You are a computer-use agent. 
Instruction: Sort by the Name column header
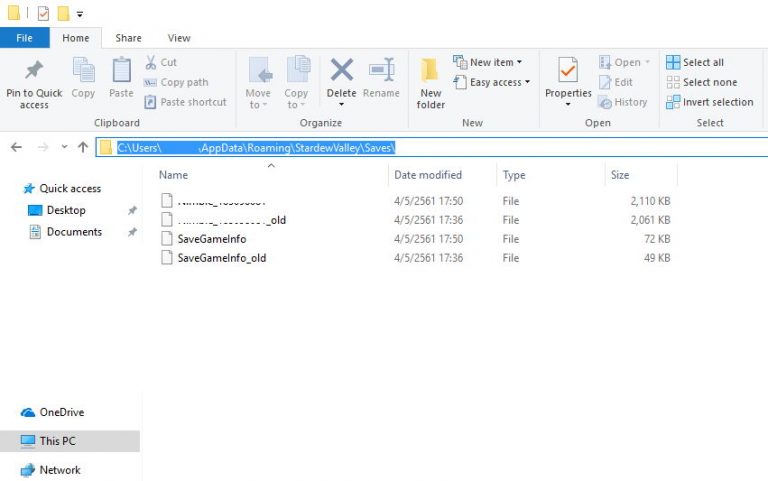(173, 175)
